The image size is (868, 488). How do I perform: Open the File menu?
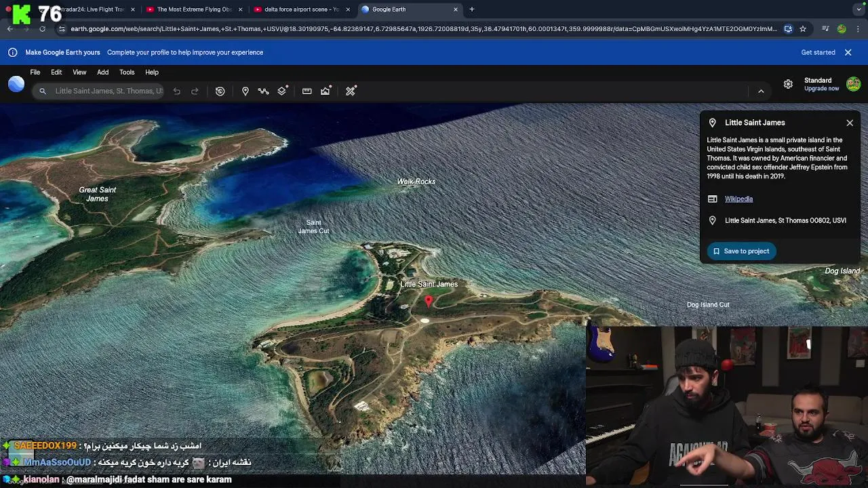tap(35, 72)
